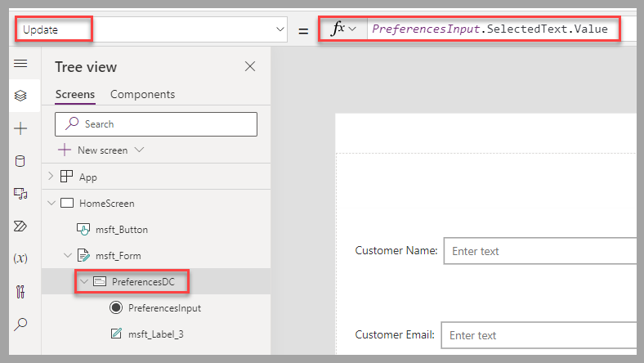The width and height of the screenshot is (644, 363).
Task: Open the fx chevron dropdown
Action: [352, 29]
